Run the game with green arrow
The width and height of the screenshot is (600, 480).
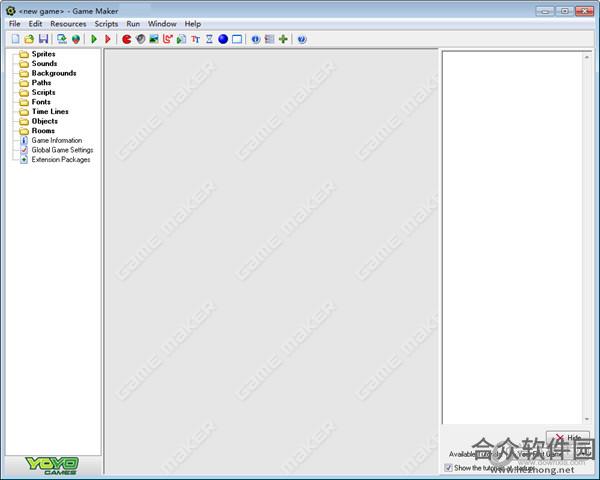point(94,39)
